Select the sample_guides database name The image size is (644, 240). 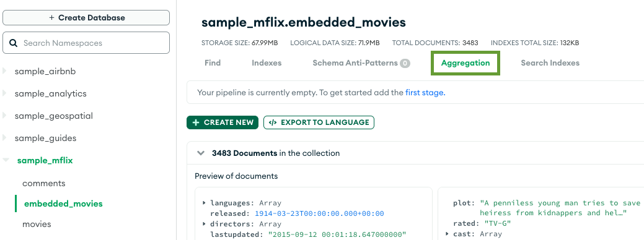pyautogui.click(x=46, y=138)
